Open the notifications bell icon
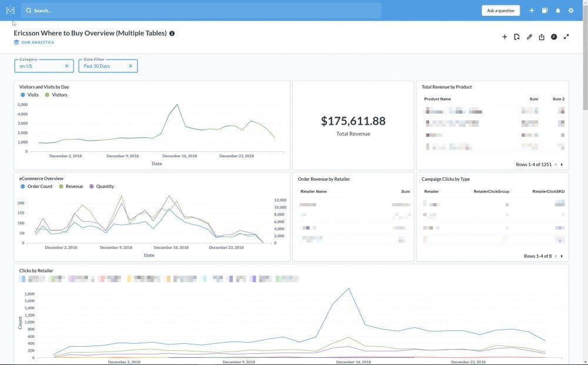Image resolution: width=588 pixels, height=365 pixels. pyautogui.click(x=558, y=11)
